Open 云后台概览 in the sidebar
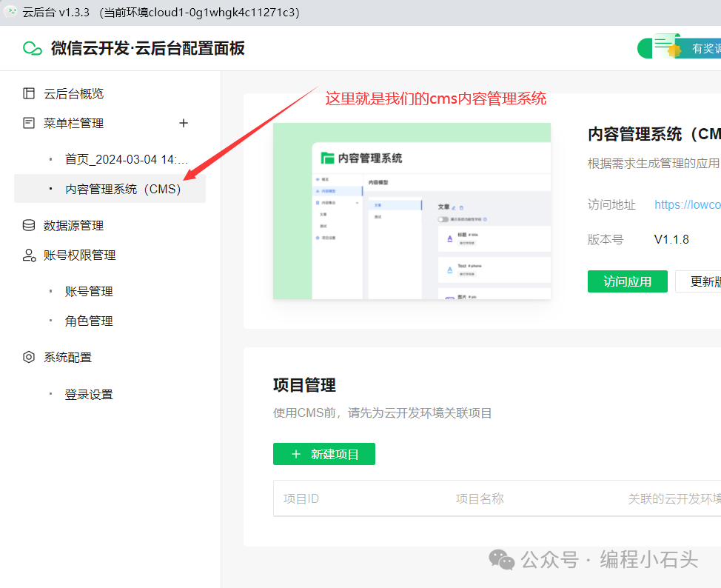 tap(73, 94)
